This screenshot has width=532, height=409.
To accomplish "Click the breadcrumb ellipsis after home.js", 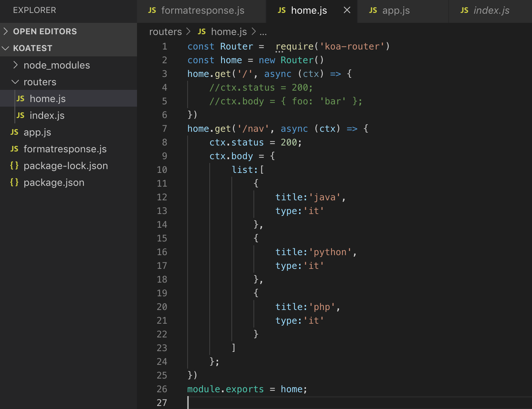I will pos(263,32).
